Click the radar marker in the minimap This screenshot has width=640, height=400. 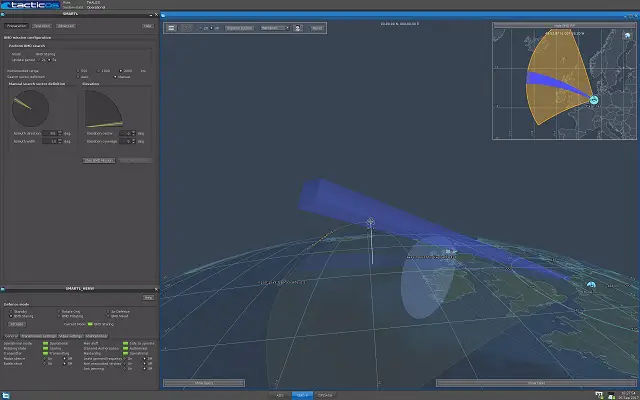(x=593, y=100)
